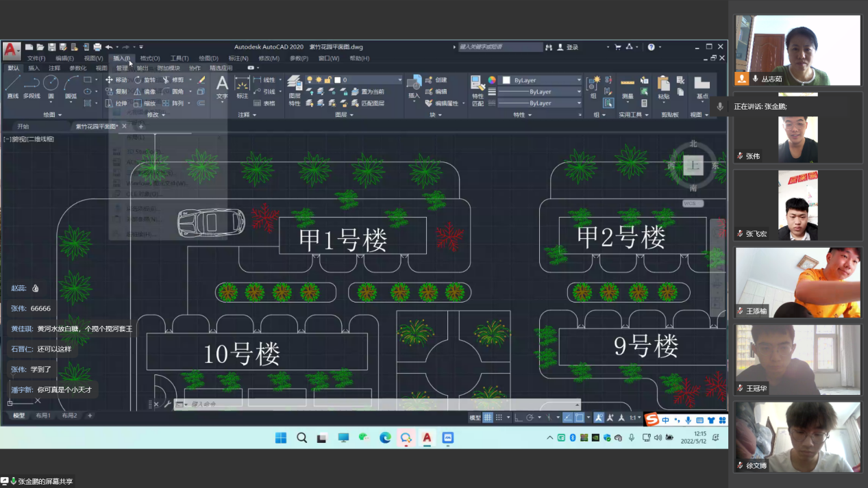Click the Match Properties (特性匹配) icon
Image resolution: width=868 pixels, height=488 pixels.
point(478,88)
